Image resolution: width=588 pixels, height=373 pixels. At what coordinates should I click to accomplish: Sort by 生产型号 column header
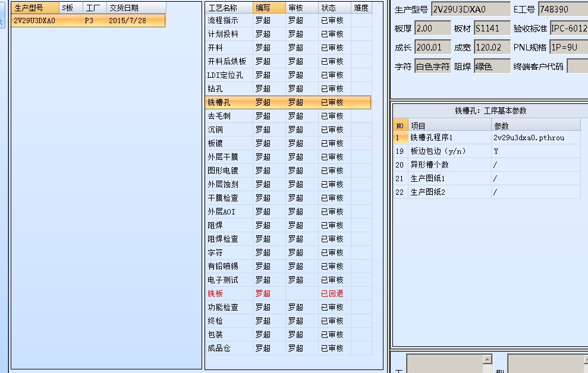(x=35, y=8)
